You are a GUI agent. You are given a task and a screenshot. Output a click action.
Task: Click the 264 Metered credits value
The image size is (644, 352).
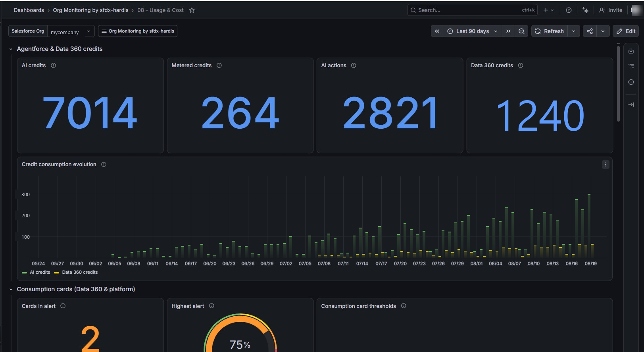point(240,113)
